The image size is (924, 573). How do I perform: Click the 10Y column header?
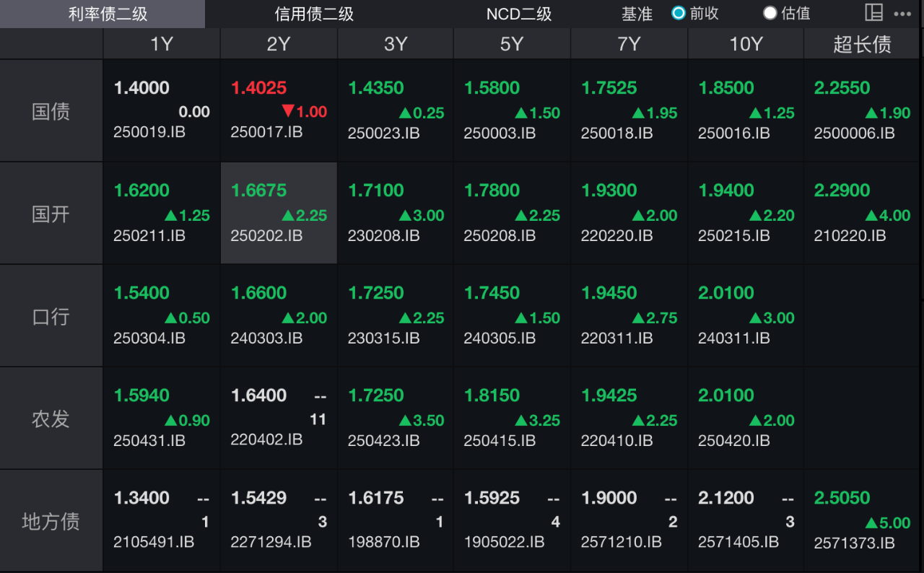(x=746, y=44)
